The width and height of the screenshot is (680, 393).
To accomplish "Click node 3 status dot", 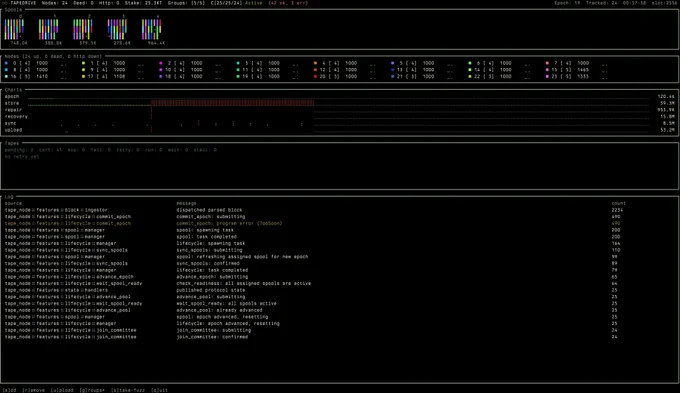I will click(x=238, y=63).
